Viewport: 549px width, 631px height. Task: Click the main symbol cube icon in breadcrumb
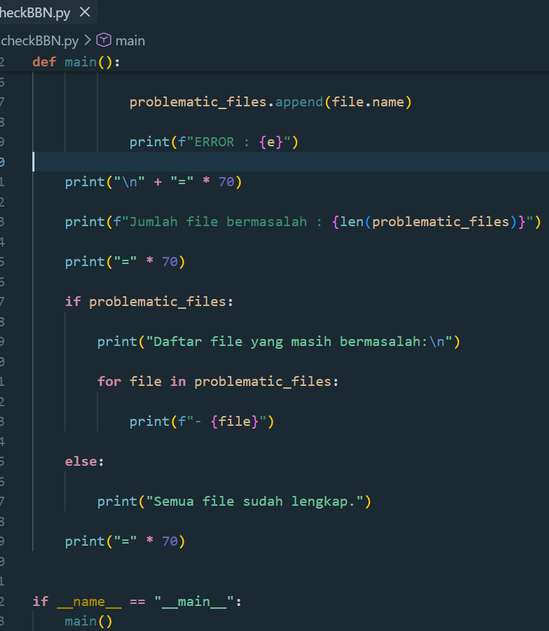click(103, 40)
